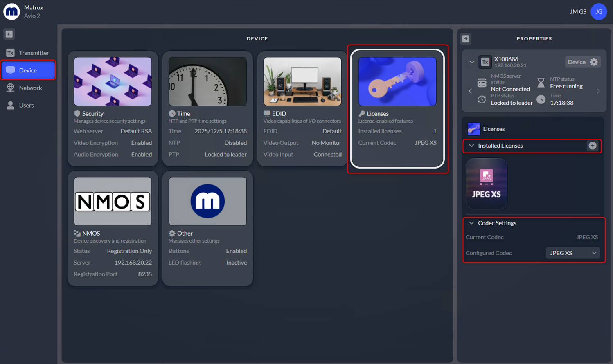
Task: Open the Configured Codec JPEG XS dropdown
Action: 573,253
